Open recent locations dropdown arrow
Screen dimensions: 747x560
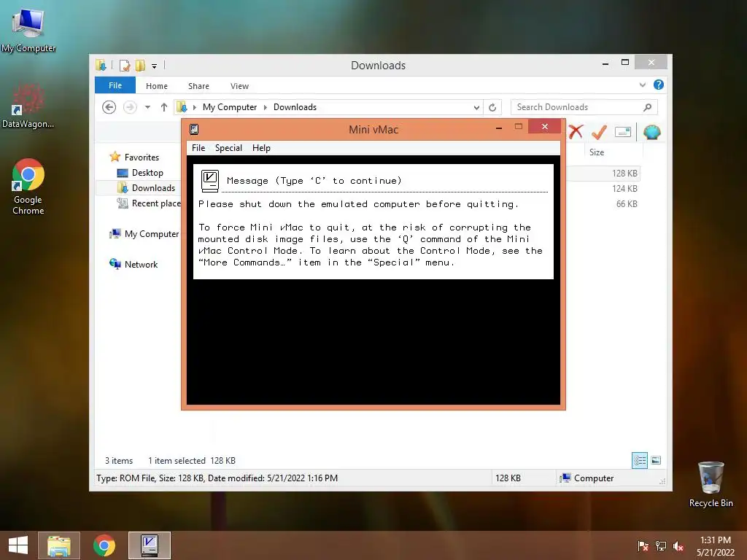click(x=147, y=107)
